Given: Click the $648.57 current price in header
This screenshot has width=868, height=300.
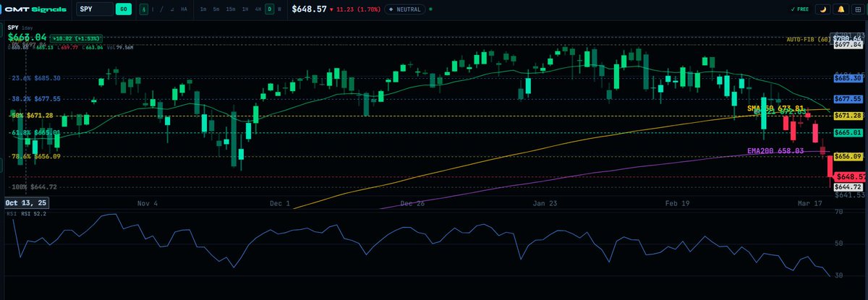Looking at the screenshot, I should coord(309,9).
